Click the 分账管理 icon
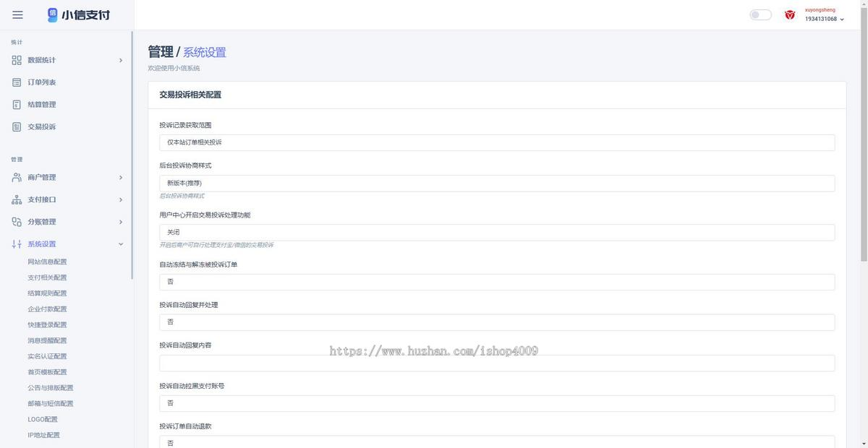Image resolution: width=868 pixels, height=448 pixels. pyautogui.click(x=17, y=222)
